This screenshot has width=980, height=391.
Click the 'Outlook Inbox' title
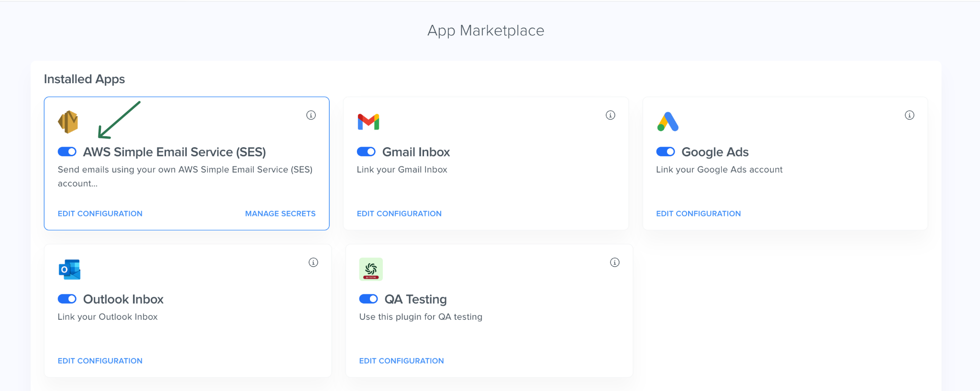coord(123,299)
